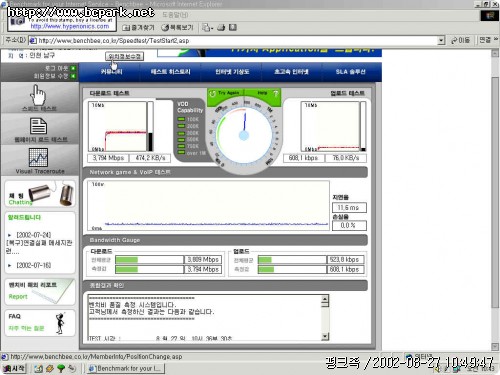Click the Benchmark taskbar window button
This screenshot has height=375, width=500.
click(x=125, y=369)
